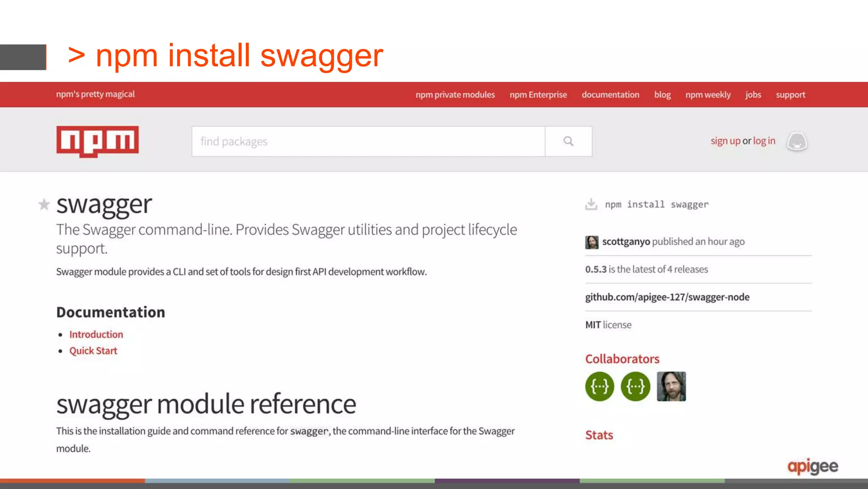Image resolution: width=868 pixels, height=489 pixels.
Task: Click the Documentation heading
Action: [x=111, y=312]
